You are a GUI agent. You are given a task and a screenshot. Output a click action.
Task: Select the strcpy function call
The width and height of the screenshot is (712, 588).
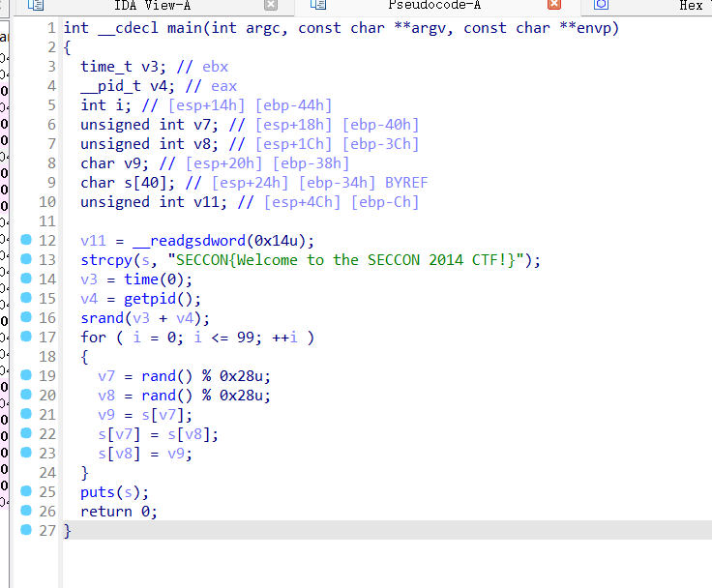(x=105, y=260)
